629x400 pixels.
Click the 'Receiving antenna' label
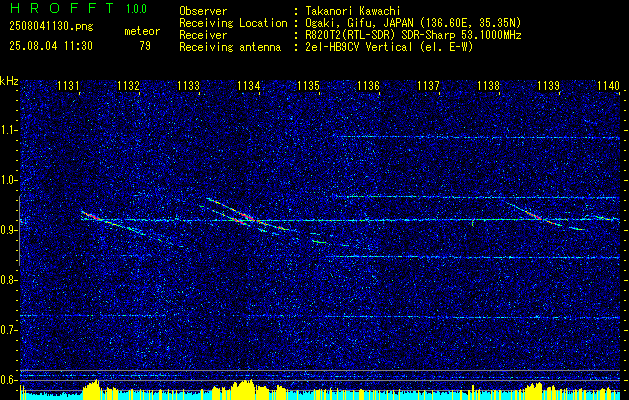(x=230, y=47)
